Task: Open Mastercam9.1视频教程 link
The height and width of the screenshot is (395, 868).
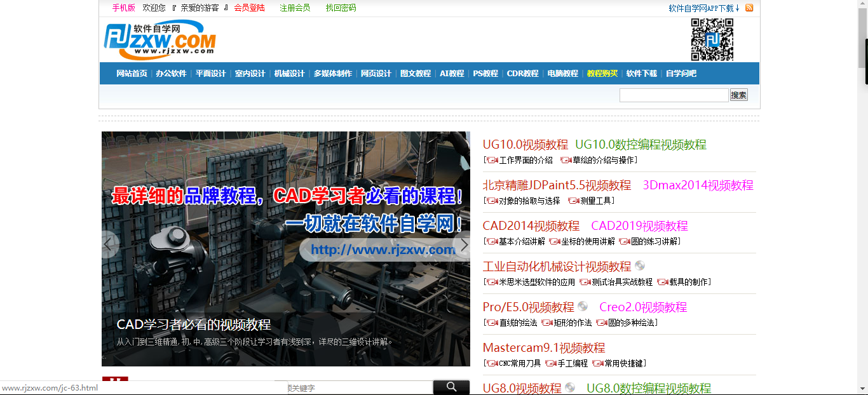Action: click(544, 348)
